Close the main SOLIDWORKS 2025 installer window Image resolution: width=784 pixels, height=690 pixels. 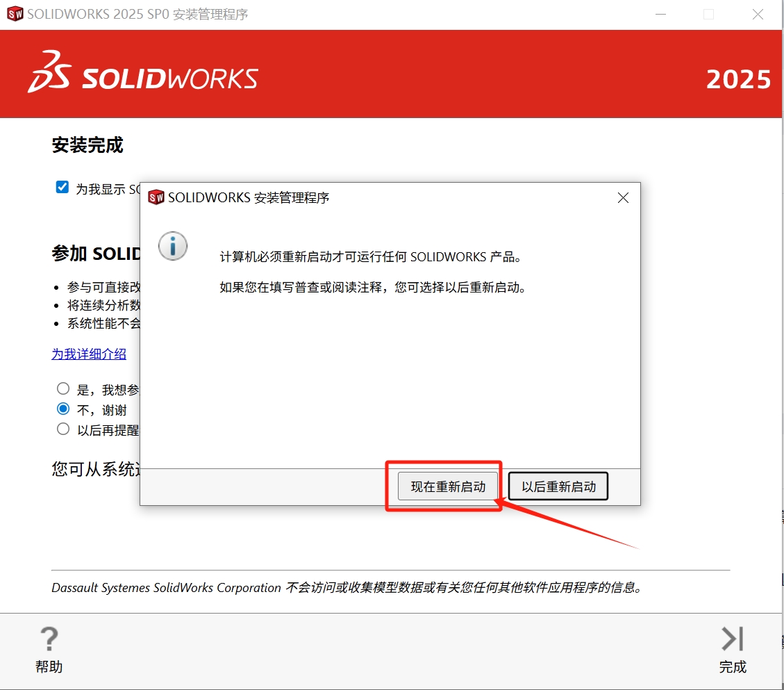tap(758, 14)
